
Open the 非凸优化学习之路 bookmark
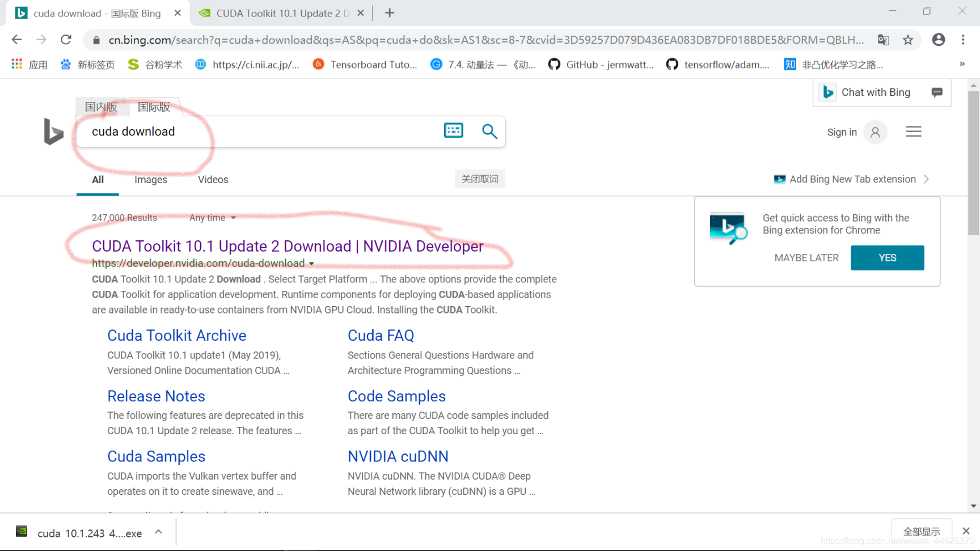[x=834, y=65]
